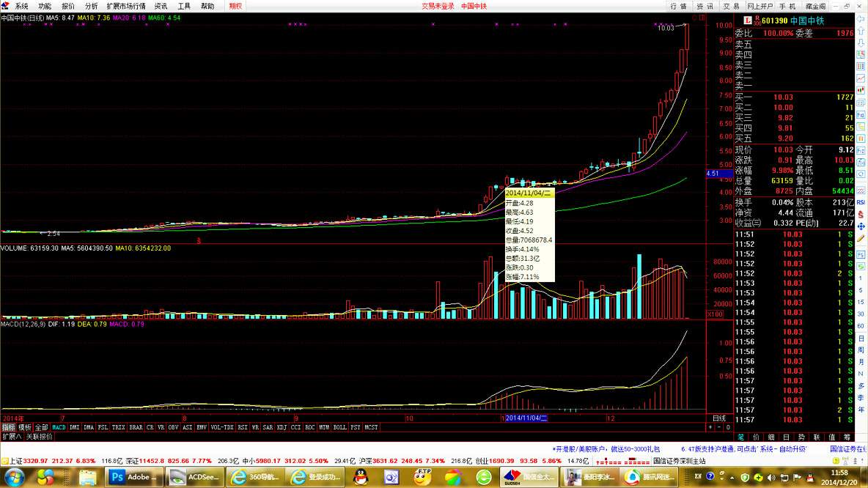The image size is (868, 488).
Task: Open the FTP smiley icon in taskbar
Action: [x=422, y=477]
